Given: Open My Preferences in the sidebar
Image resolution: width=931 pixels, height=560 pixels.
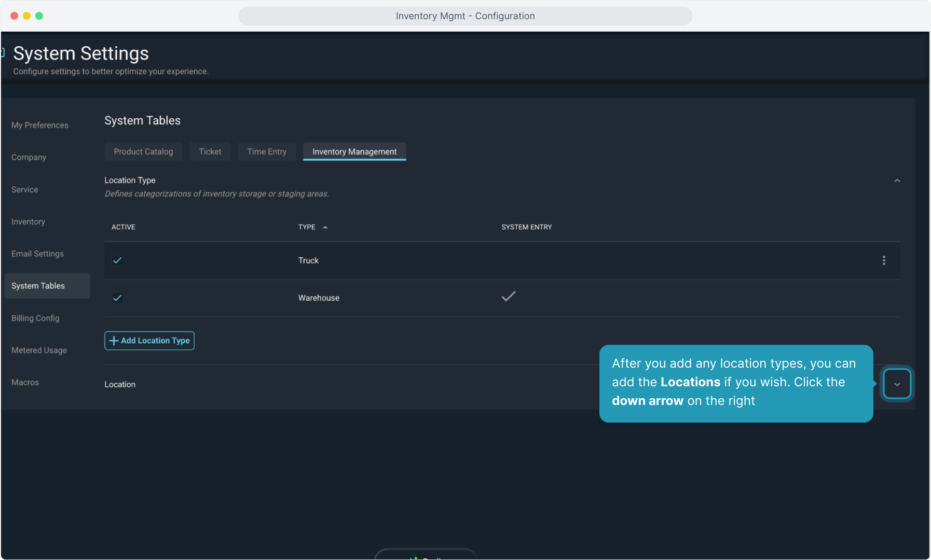Looking at the screenshot, I should point(40,125).
